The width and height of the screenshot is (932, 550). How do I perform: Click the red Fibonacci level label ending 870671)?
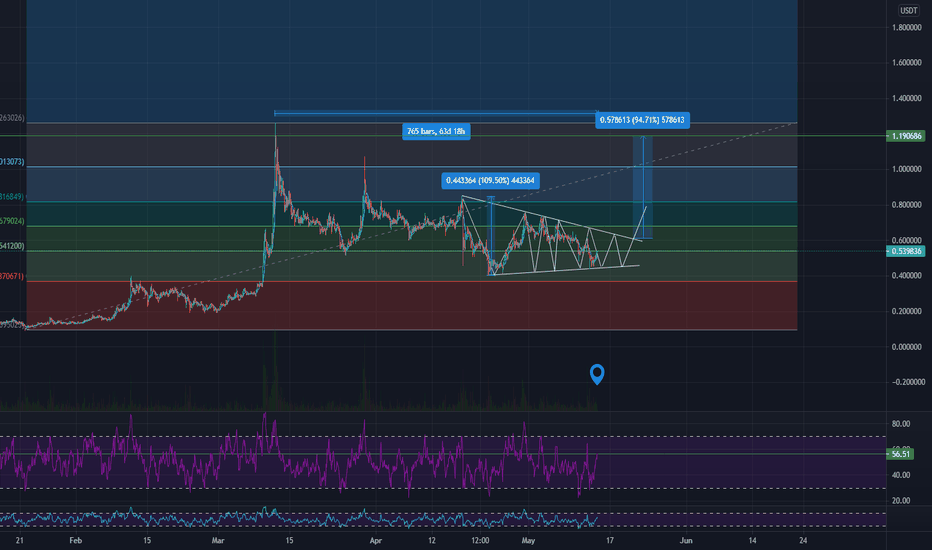(x=12, y=276)
